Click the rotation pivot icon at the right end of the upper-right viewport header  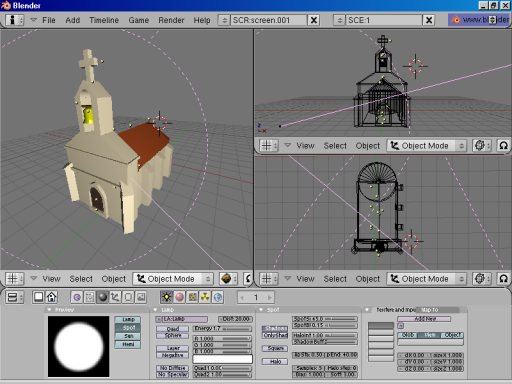coord(503,146)
